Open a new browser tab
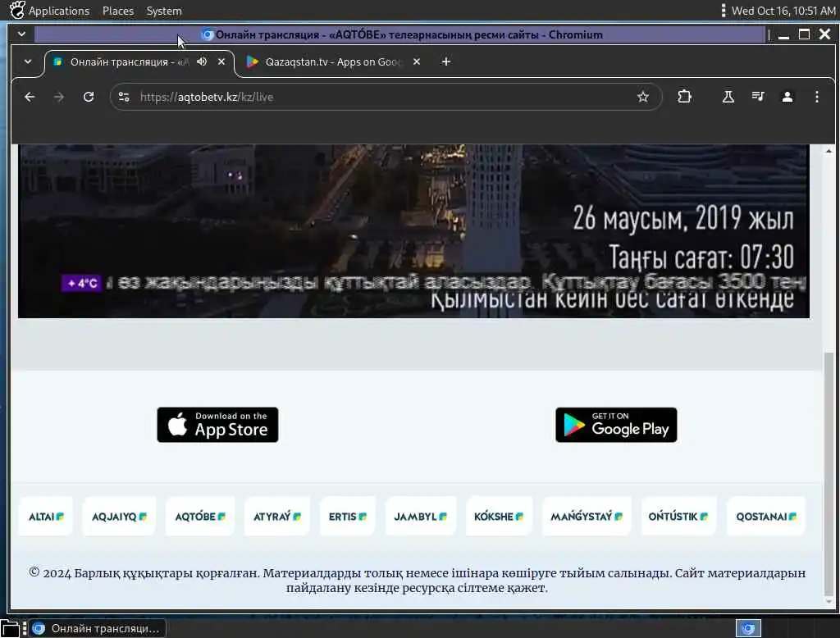The height and width of the screenshot is (638, 840). pyautogui.click(x=445, y=62)
